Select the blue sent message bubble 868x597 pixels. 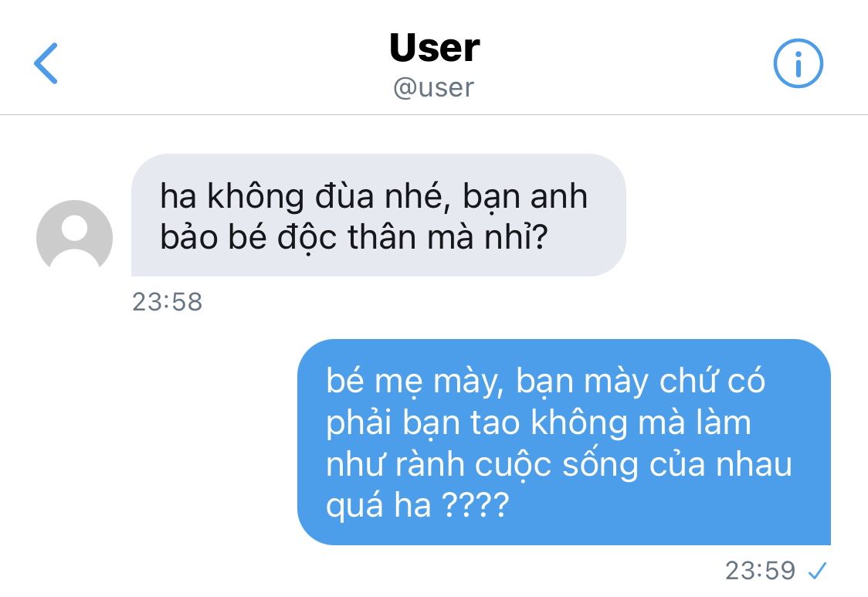click(x=564, y=442)
